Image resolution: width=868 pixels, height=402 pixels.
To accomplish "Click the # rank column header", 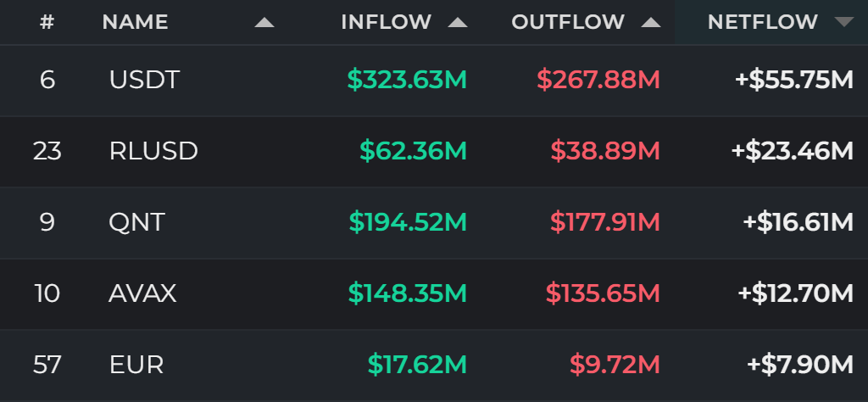I will coord(47,22).
